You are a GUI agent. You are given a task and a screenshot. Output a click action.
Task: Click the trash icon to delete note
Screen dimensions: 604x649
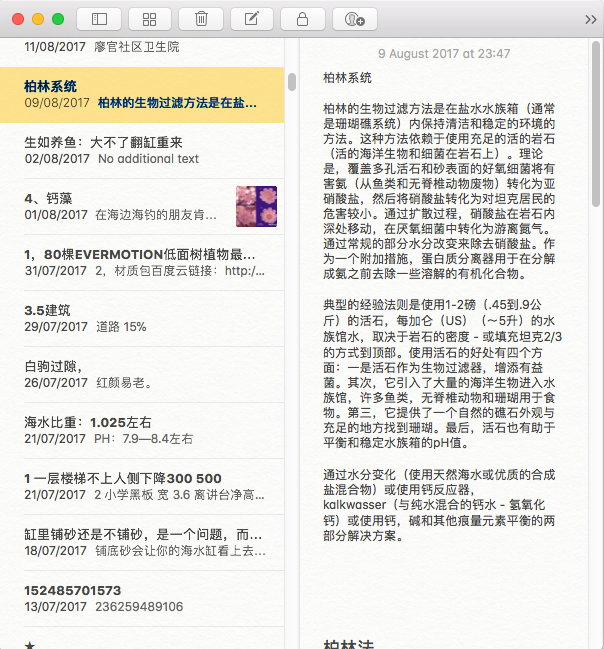(x=201, y=18)
